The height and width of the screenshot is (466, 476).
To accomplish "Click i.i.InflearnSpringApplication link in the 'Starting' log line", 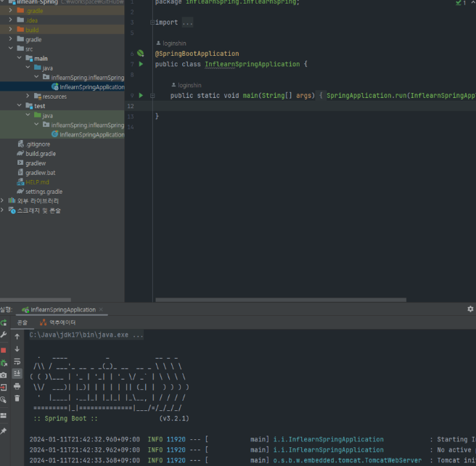I will tap(329, 439).
